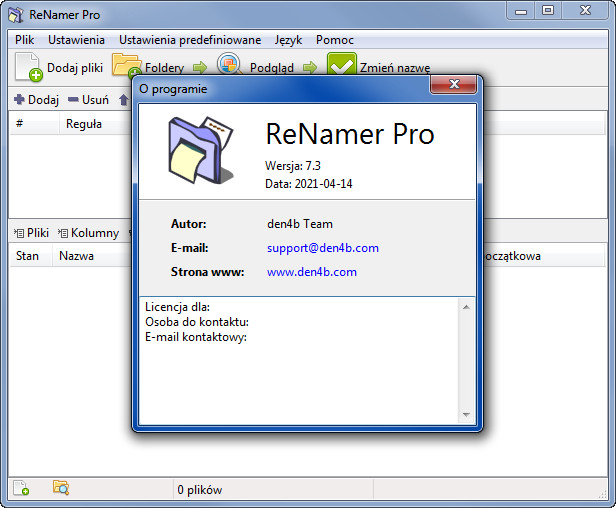Viewport: 616px width, 508px height.
Task: Click the window resize grip corner
Action: coord(603,495)
